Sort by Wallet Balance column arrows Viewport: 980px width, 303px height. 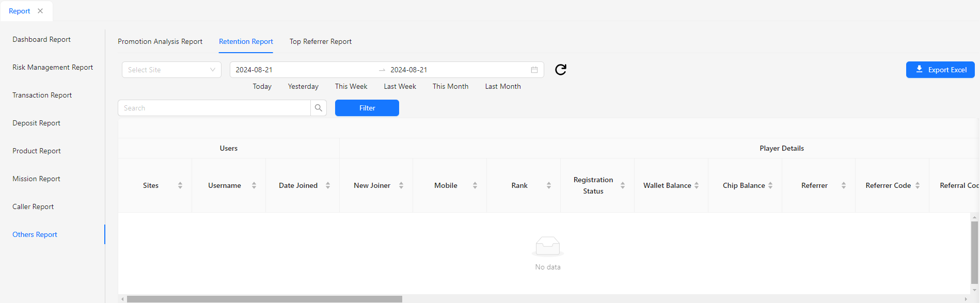pyautogui.click(x=697, y=185)
